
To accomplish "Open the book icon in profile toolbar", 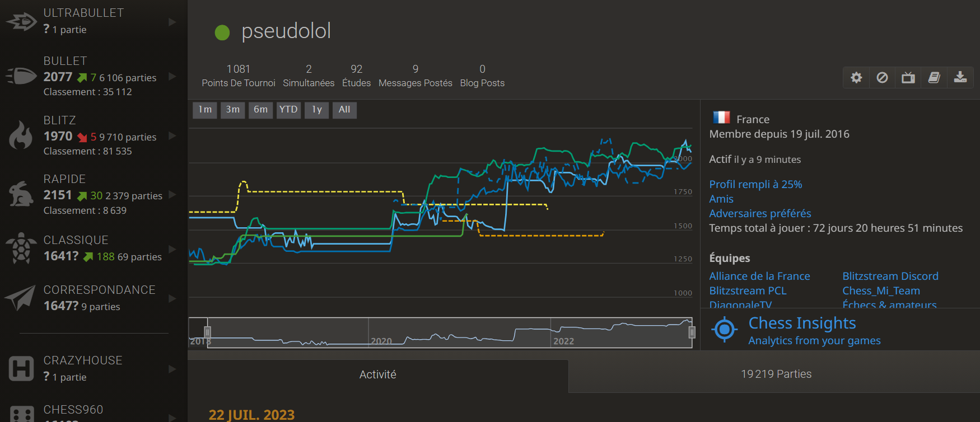I will [934, 78].
